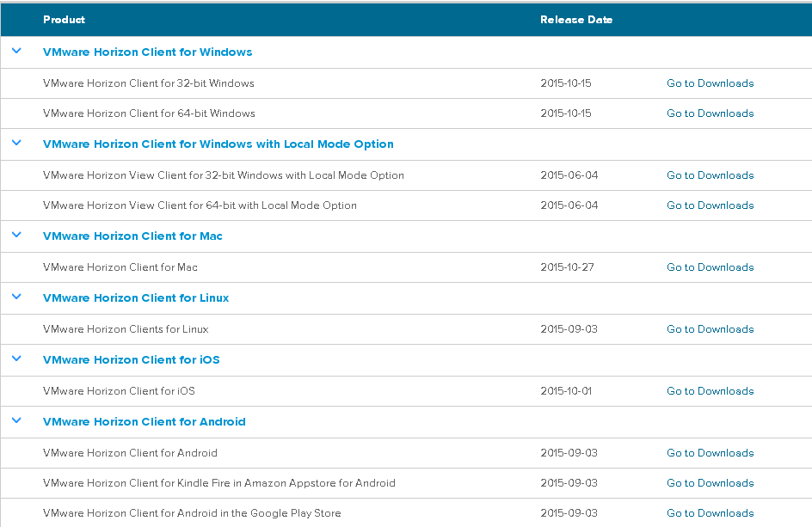Collapse the Windows with Local Mode Option chevron

tap(16, 143)
